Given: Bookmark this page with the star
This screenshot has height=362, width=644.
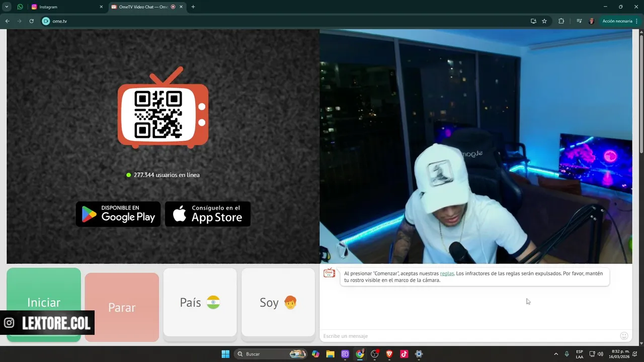Looking at the screenshot, I should (x=544, y=21).
